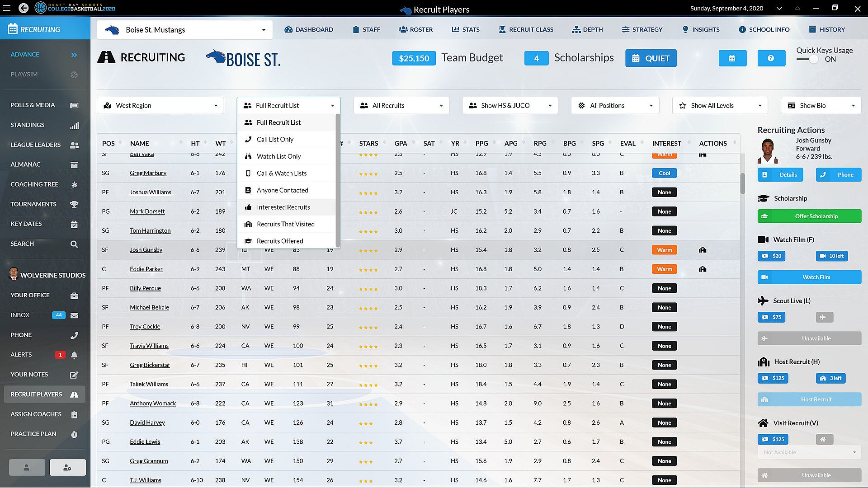Expand the Boise St. Mustangs team selector
This screenshot has width=868, height=488.
[184, 30]
